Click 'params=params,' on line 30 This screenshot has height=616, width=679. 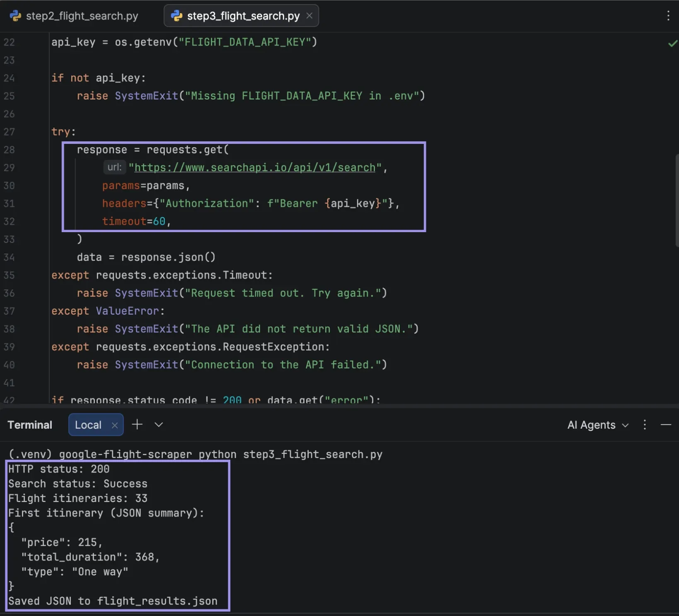(x=146, y=185)
